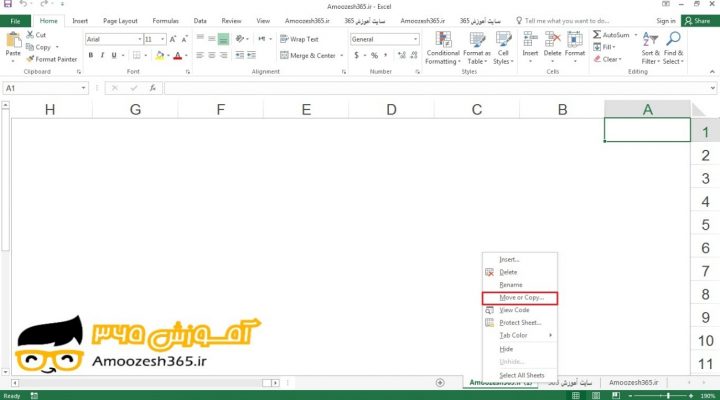Open the borders dropdown arrow
This screenshot has width=720, height=400.
146,56
